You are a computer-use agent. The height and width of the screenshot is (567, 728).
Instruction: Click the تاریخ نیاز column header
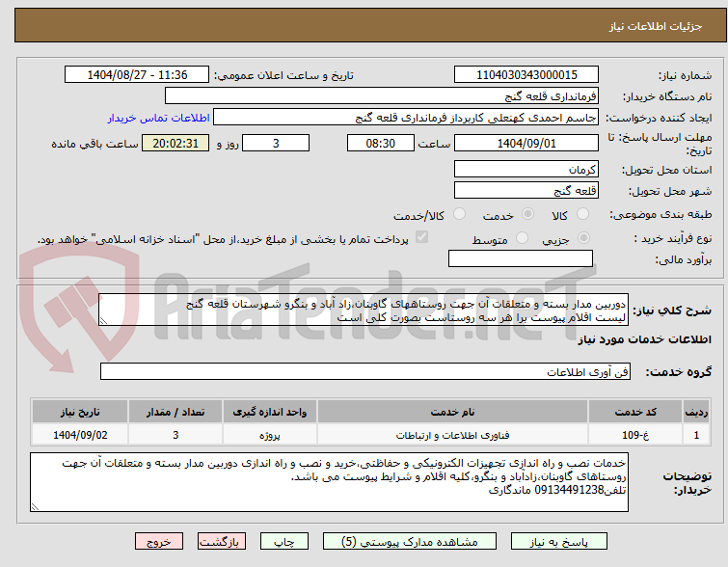pyautogui.click(x=80, y=412)
